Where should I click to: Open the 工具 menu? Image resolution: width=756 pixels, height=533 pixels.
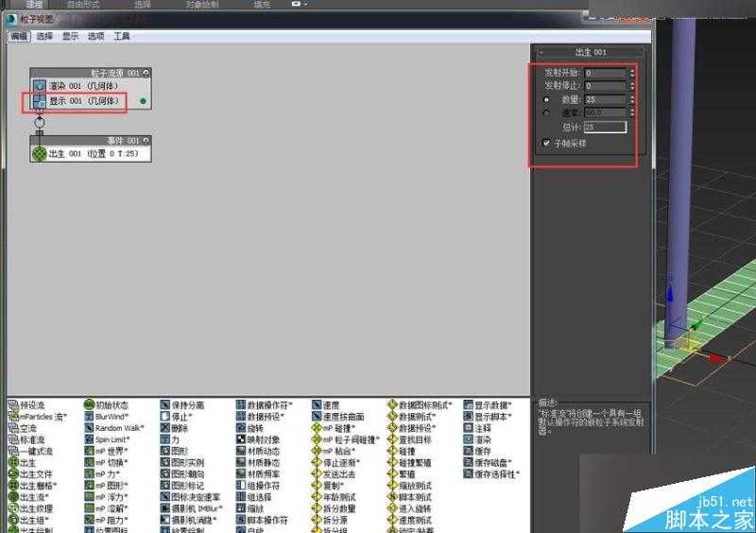pos(122,36)
